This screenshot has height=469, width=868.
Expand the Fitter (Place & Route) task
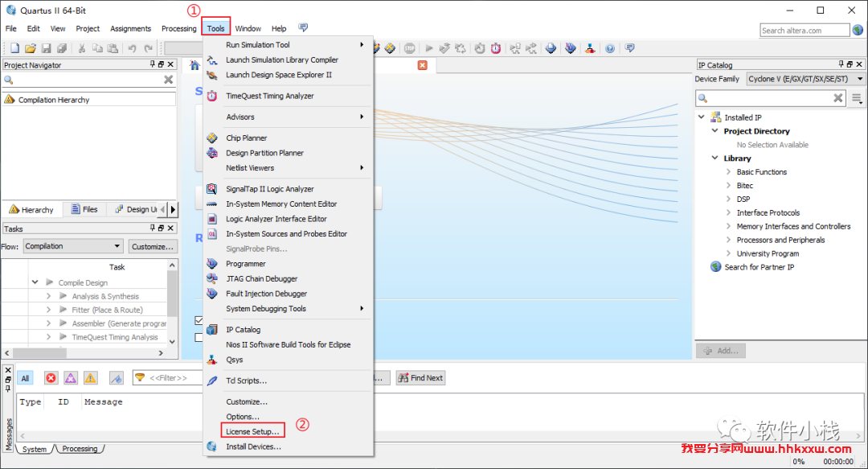coord(48,310)
